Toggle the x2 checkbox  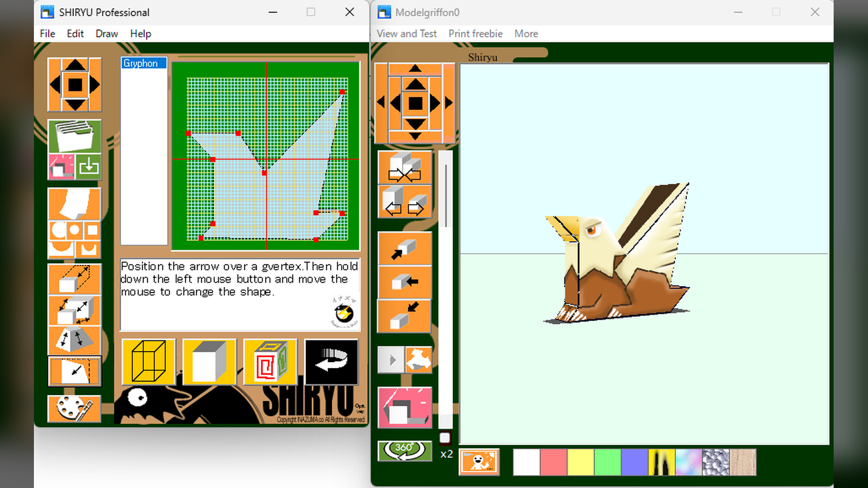(x=445, y=437)
